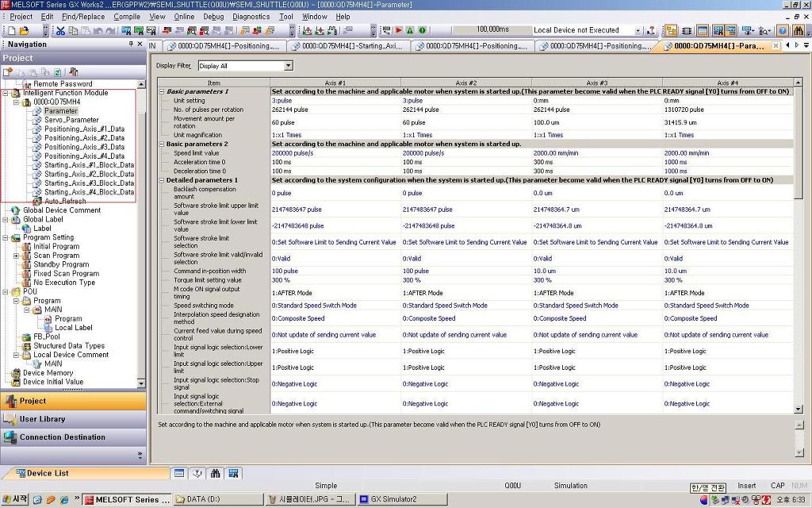The height and width of the screenshot is (508, 812).
Task: Click the red start simulation arrow icon
Action: coord(399,31)
